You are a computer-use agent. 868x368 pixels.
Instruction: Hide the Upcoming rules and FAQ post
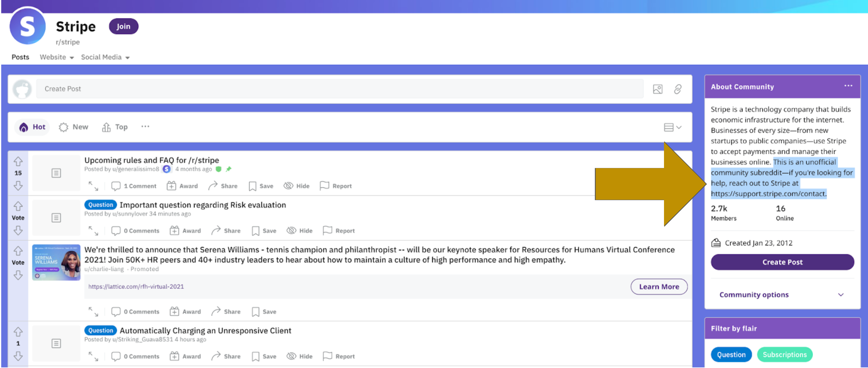point(296,186)
